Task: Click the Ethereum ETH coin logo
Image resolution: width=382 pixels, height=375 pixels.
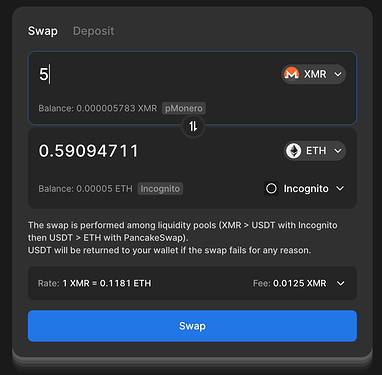Action: [294, 151]
